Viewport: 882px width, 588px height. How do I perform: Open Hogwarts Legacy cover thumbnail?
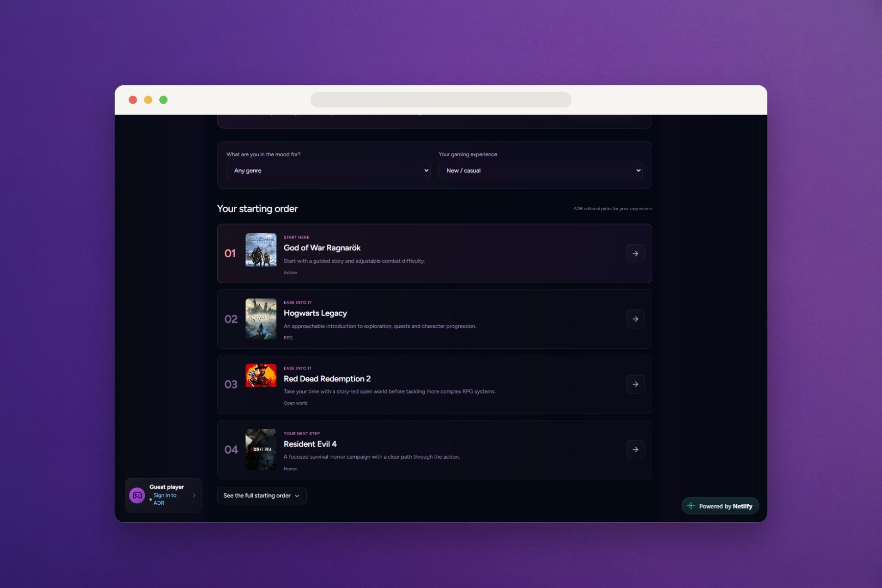click(x=261, y=319)
